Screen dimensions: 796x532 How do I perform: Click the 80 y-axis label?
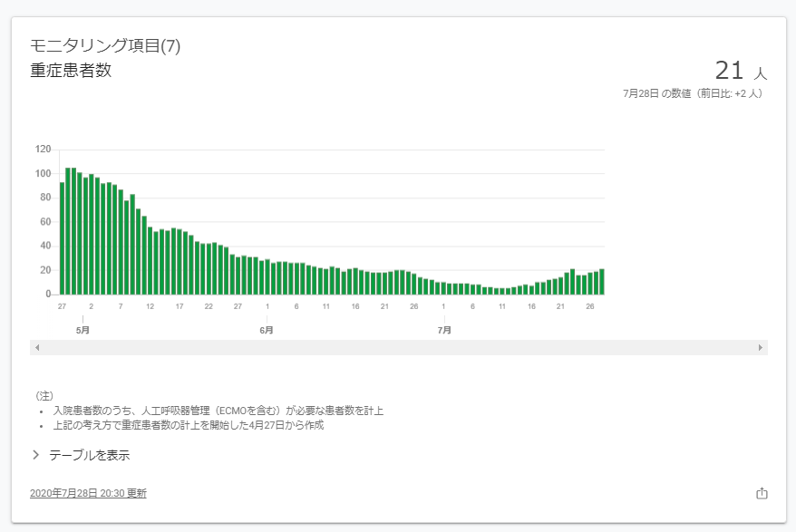pyautogui.click(x=45, y=198)
